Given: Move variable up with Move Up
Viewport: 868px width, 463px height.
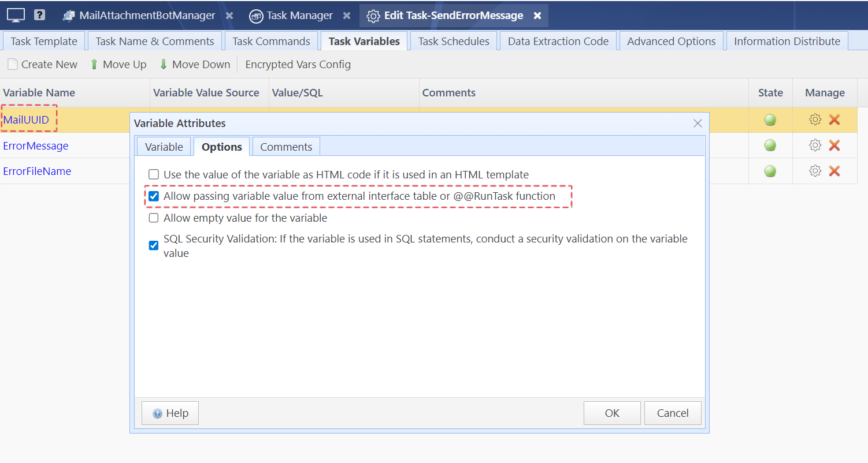Looking at the screenshot, I should pos(118,65).
